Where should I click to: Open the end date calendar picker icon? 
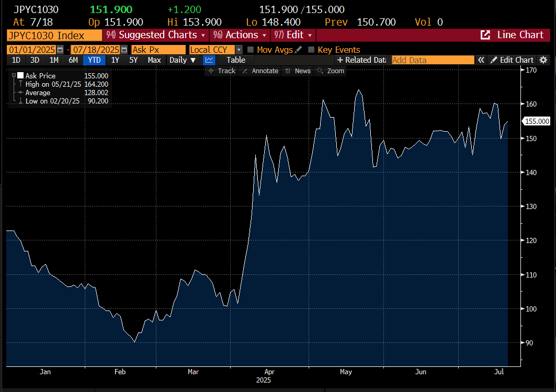point(124,50)
